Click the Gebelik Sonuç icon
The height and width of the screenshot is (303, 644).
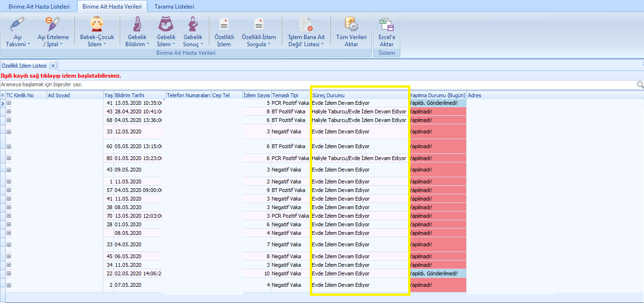click(x=193, y=24)
